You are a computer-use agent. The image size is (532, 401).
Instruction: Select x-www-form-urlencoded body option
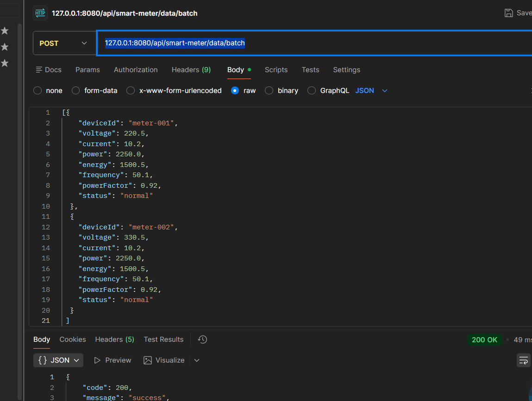tap(131, 91)
